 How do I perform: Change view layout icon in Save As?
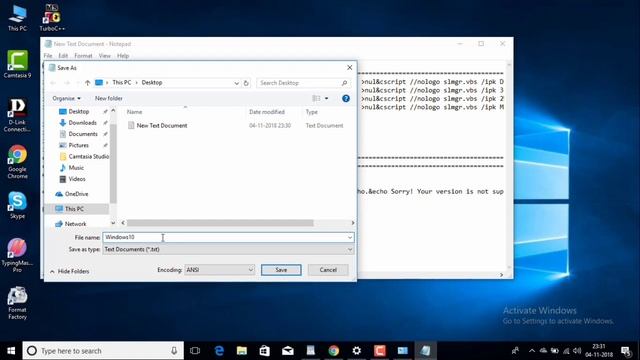click(x=316, y=98)
